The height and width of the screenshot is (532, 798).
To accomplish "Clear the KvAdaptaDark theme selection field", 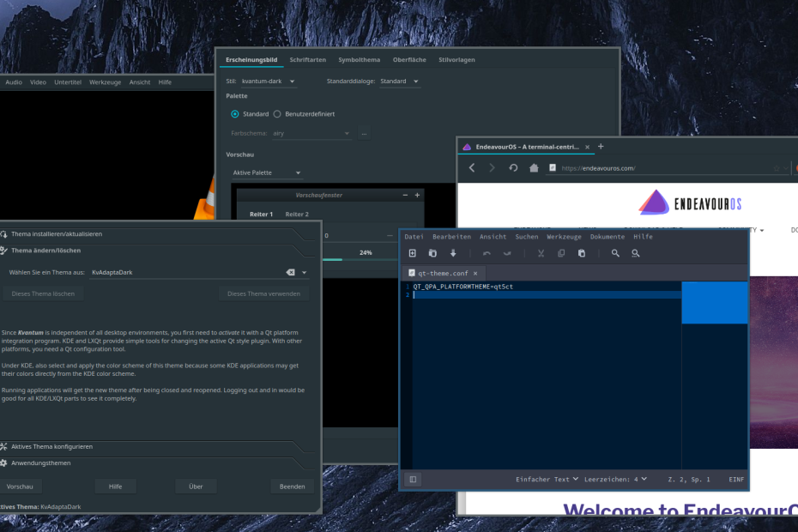I will point(290,272).
